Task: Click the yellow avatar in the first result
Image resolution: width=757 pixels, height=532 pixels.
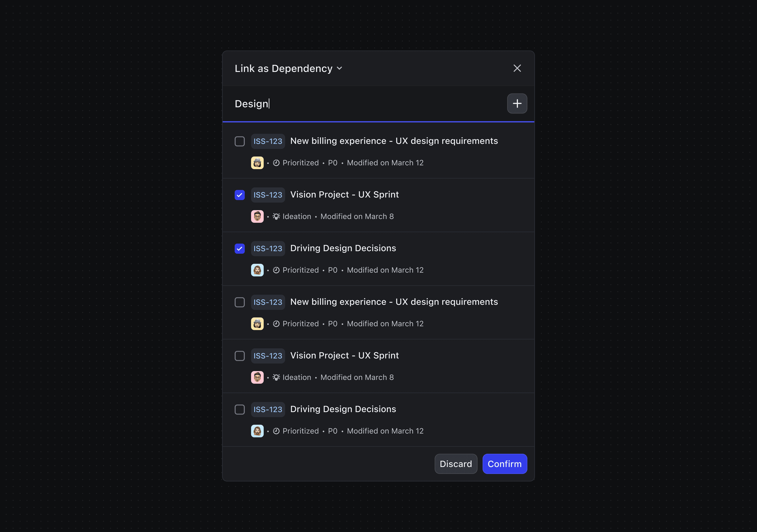Action: tap(257, 163)
